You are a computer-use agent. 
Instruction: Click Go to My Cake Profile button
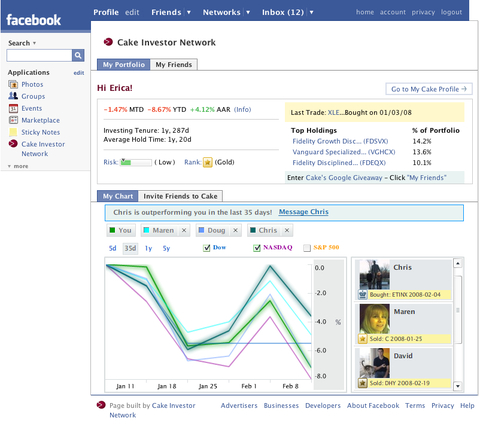tap(429, 89)
